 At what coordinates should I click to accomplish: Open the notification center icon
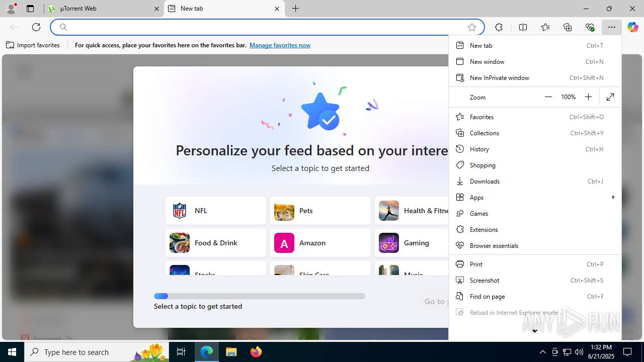coord(627,352)
